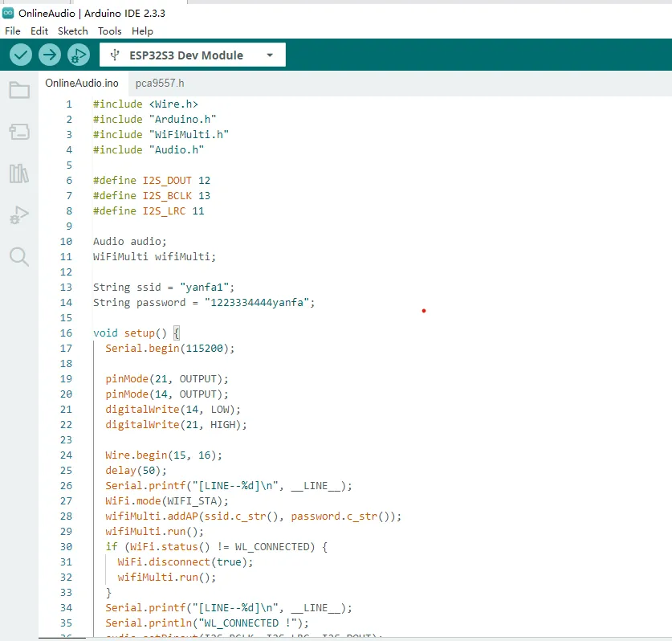Click the 'WiFiMulti wifiMulti;' declaration
This screenshot has width=672, height=641.
coord(155,257)
